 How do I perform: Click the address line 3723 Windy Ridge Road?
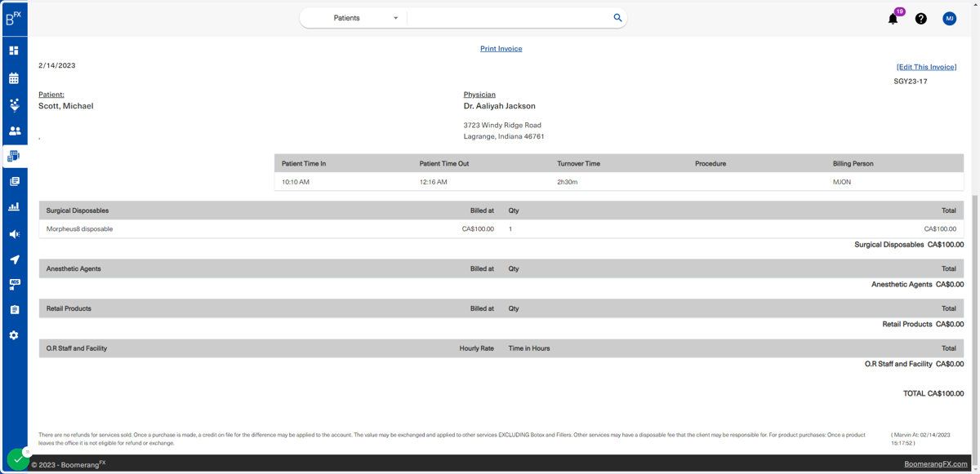click(502, 126)
